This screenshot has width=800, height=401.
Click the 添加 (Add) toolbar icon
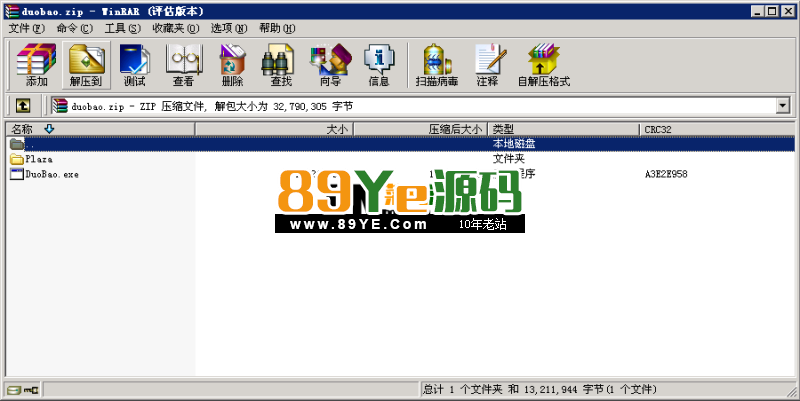coord(36,65)
